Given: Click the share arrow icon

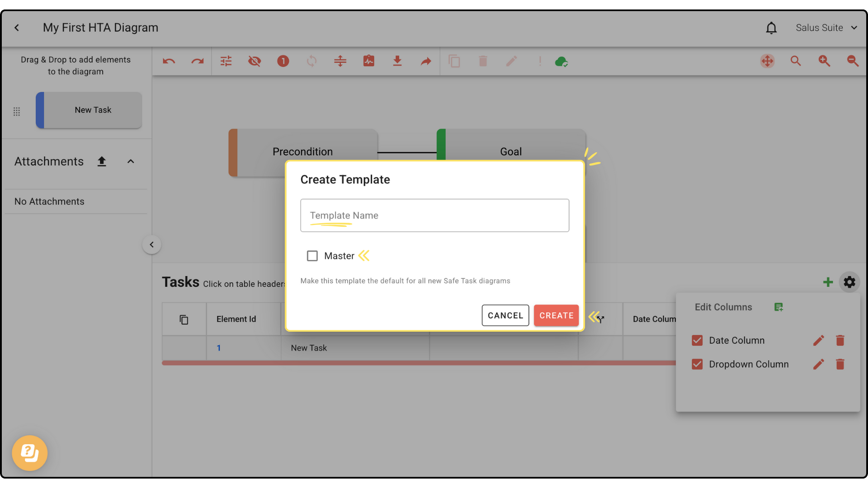Looking at the screenshot, I should 425,61.
